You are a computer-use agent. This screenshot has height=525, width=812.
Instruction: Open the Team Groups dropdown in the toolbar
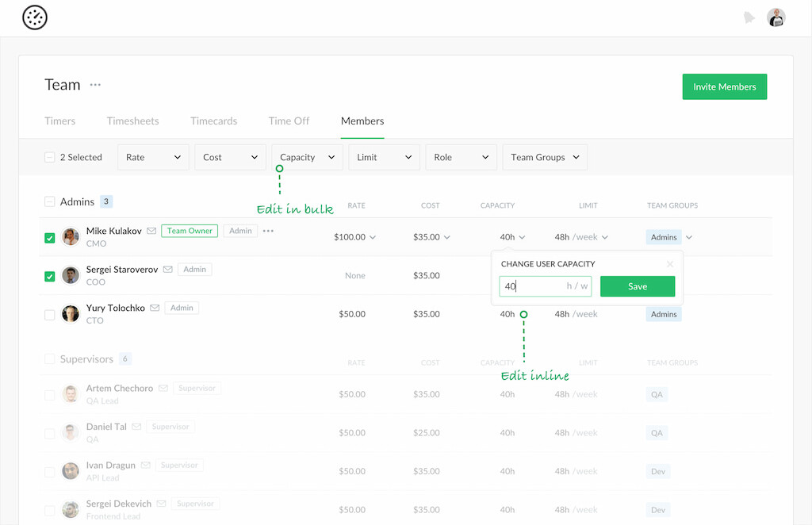click(x=545, y=157)
